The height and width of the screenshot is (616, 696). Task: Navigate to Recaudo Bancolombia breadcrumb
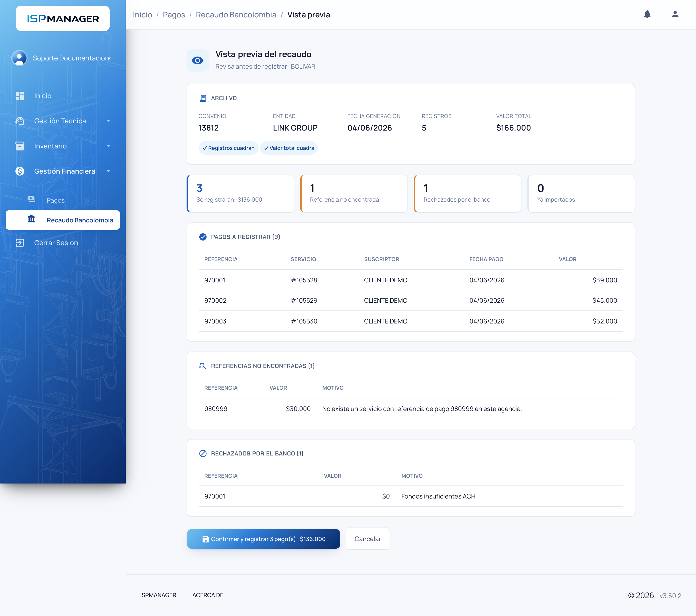236,15
